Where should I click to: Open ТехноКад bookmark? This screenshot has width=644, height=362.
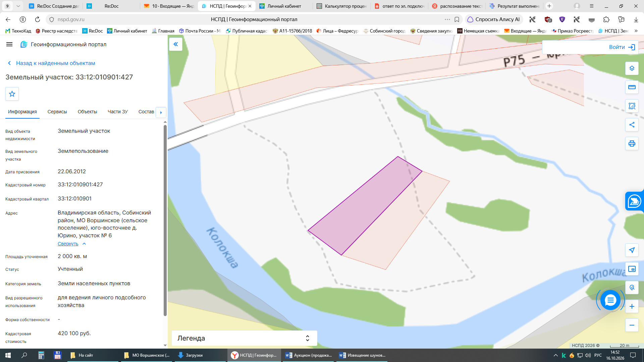18,31
